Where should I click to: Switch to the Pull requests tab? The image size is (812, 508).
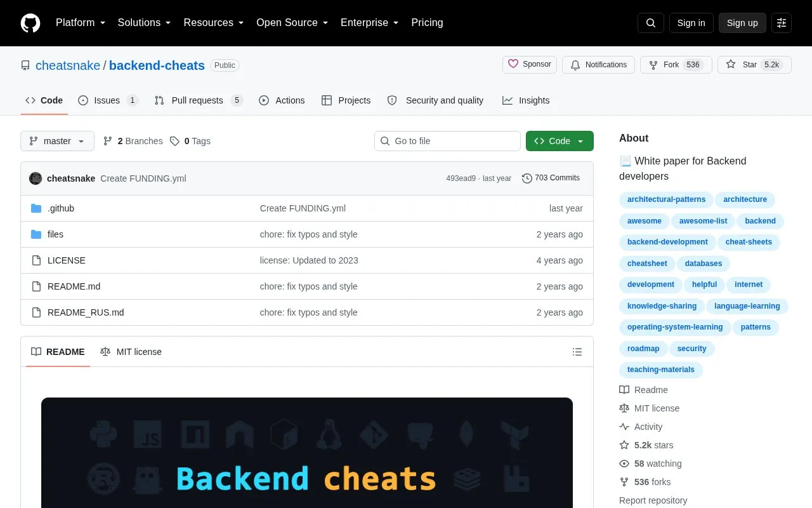pos(198,100)
